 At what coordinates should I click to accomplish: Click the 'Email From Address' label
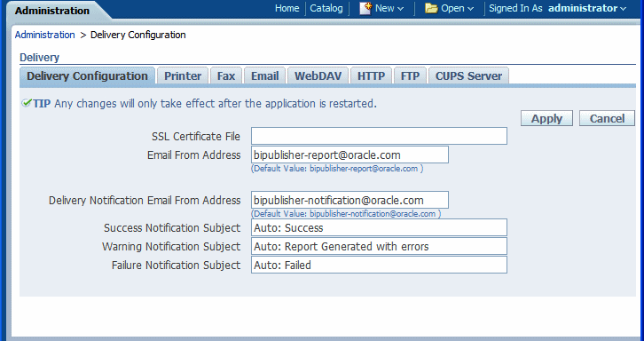(x=194, y=155)
